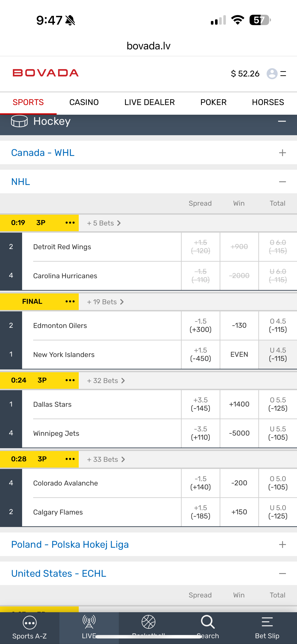Expand the Canada - WHL section
Viewport: 297px width, 644px height.
point(282,153)
